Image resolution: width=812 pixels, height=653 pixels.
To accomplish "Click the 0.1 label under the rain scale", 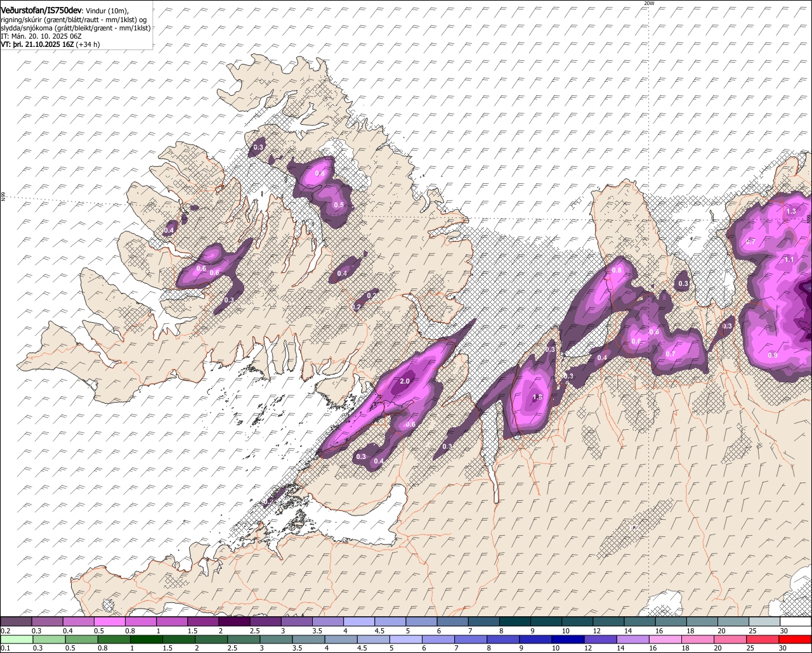I will 6,648.
